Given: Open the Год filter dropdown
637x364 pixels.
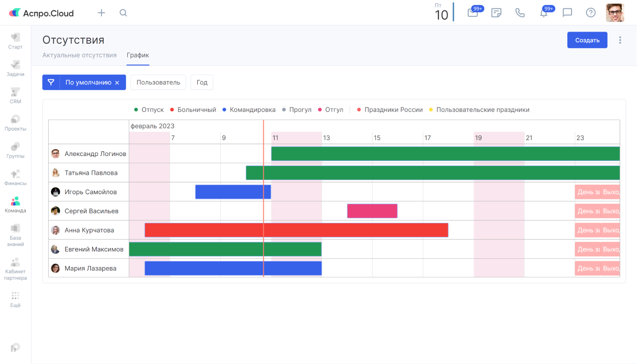Looking at the screenshot, I should [x=202, y=82].
